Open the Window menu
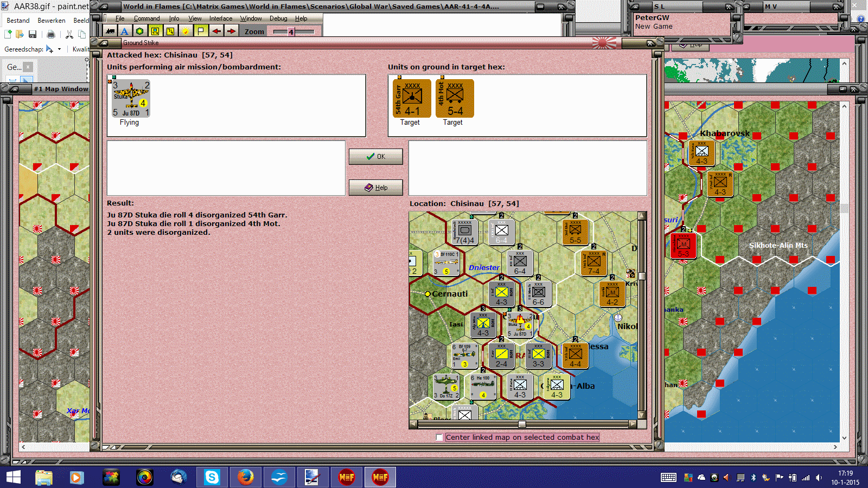 [x=251, y=18]
